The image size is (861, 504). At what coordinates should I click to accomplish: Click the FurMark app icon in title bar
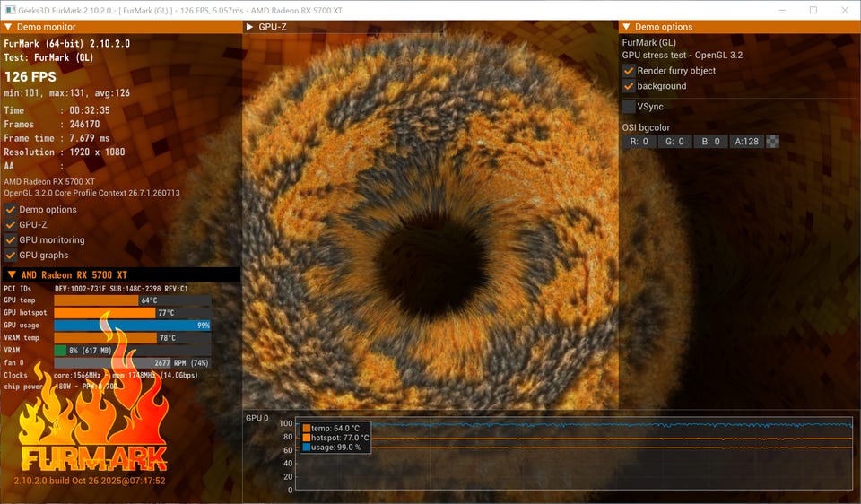[10, 10]
